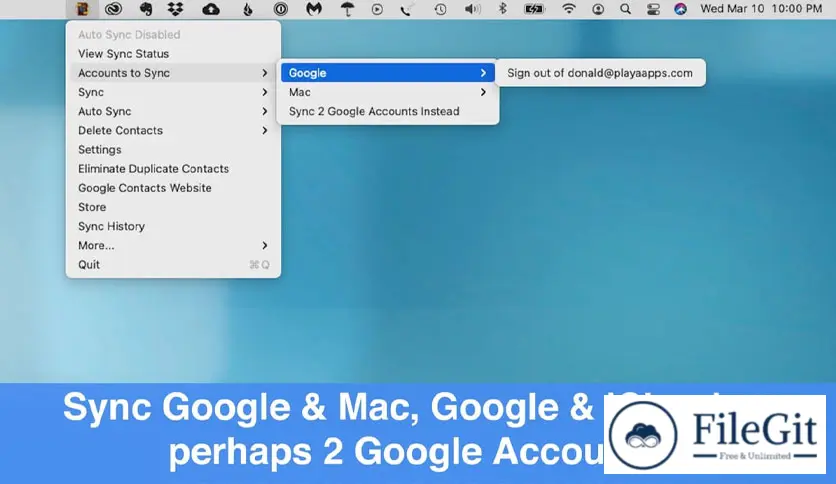Expand chevron beside Auto Sync
The width and height of the screenshot is (836, 484).
click(264, 111)
